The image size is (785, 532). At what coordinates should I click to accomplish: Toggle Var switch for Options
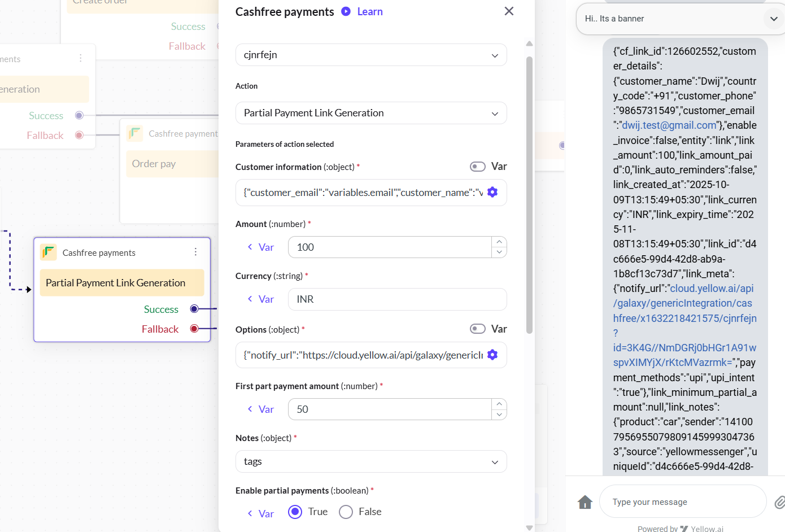478,329
